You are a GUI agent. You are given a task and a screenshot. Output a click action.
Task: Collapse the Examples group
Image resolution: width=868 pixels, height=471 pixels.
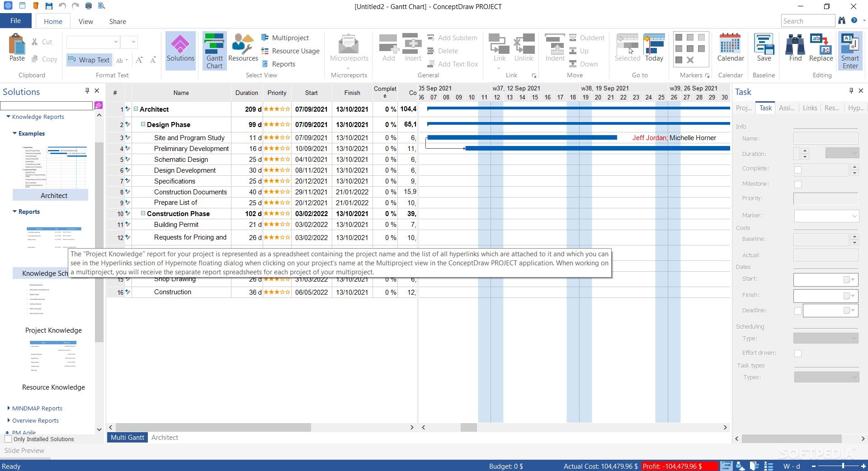point(15,133)
